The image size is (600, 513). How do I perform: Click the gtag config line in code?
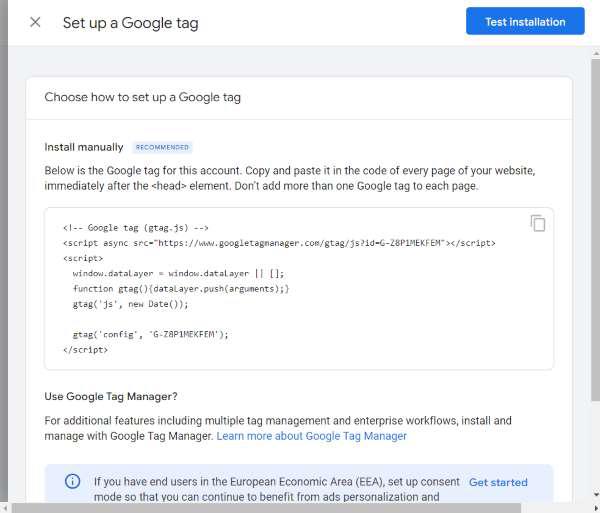tap(150, 334)
